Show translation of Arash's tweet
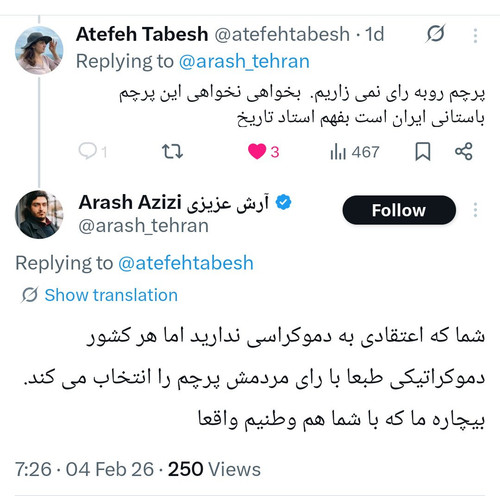This screenshot has width=500, height=496. click(111, 295)
